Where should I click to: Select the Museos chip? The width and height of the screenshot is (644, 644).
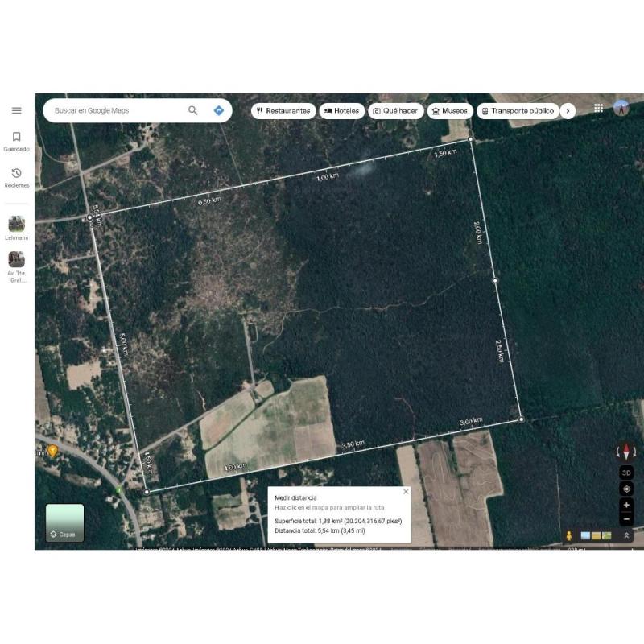click(449, 110)
